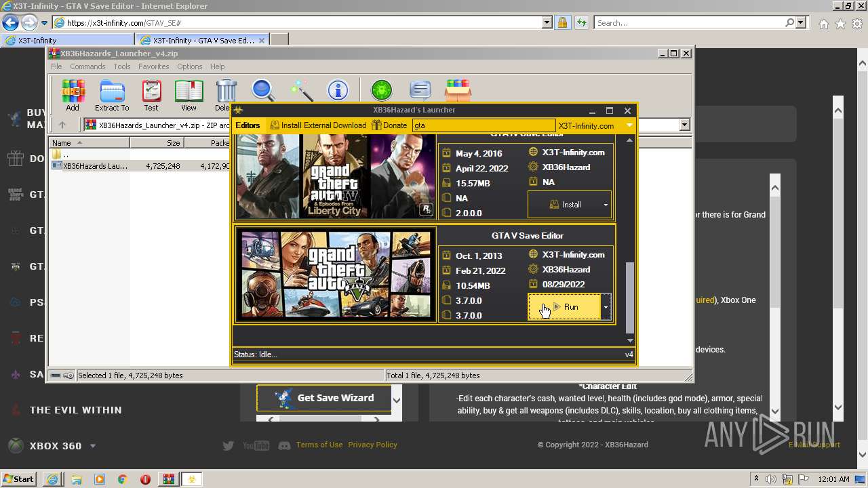
Task: Switch to the X3T-Infinity browser tab
Action: (x=68, y=40)
